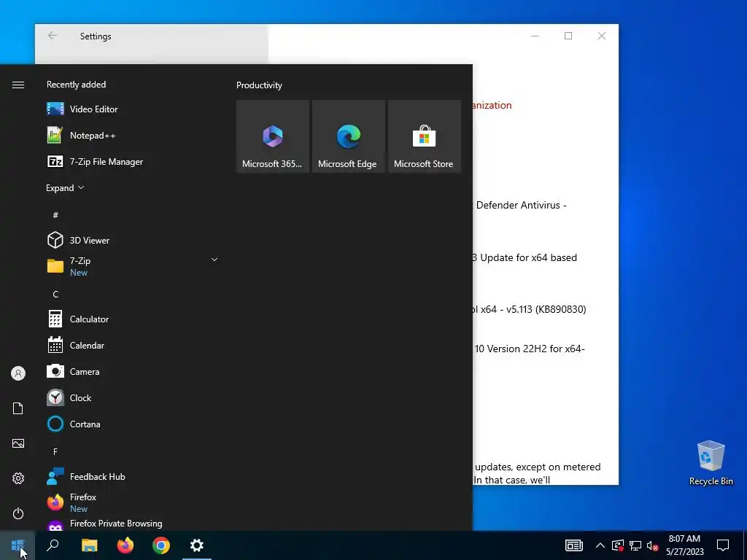Launch Chrome from the taskbar
Viewport: 747px width, 560px height.
(x=161, y=545)
